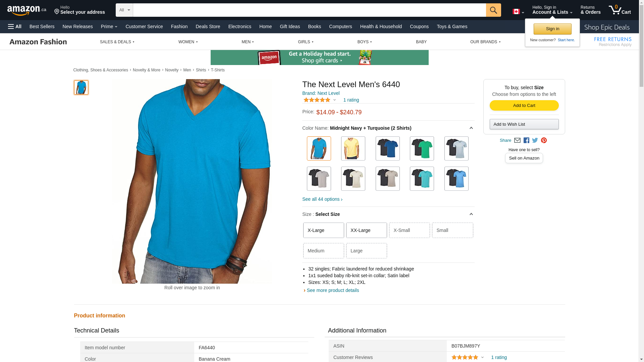Click the Amazon.ca logo
644x362 pixels.
[27, 10]
